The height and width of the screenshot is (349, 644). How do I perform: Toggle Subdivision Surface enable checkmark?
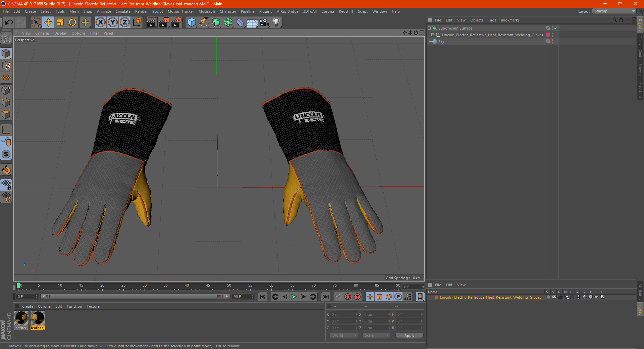pos(555,28)
